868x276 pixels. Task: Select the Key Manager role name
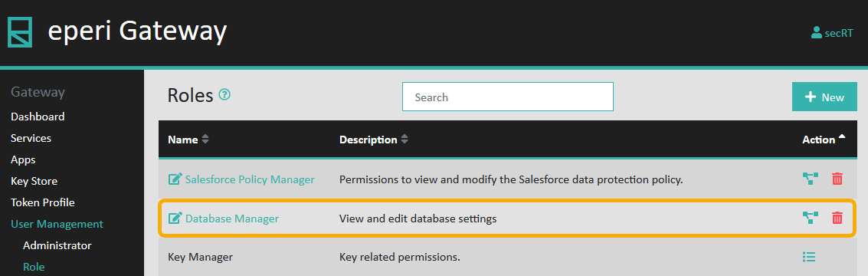click(201, 257)
